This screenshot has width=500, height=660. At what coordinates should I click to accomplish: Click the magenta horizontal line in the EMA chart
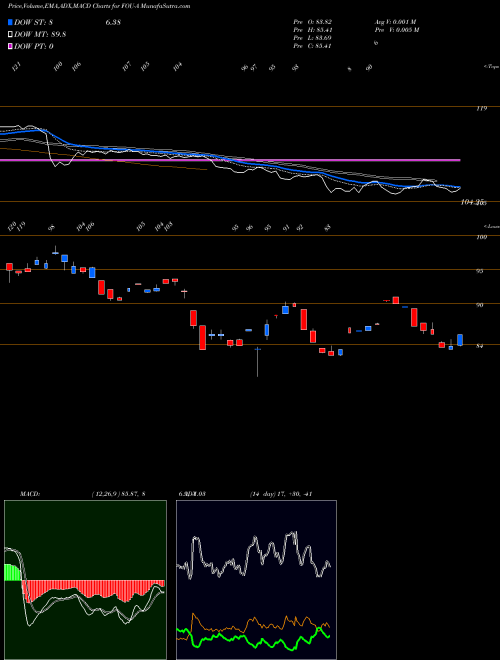230,160
